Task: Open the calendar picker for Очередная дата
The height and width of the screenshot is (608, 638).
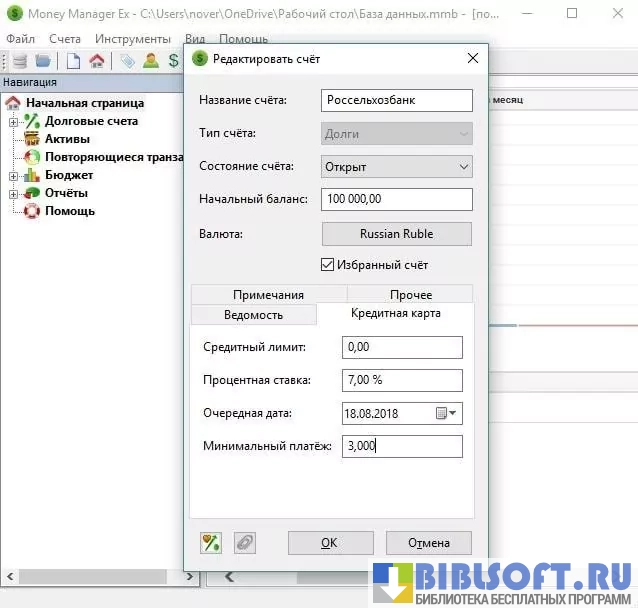Action: click(446, 413)
